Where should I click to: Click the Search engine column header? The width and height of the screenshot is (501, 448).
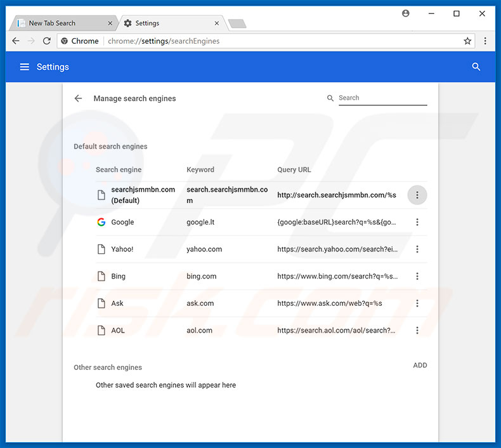[x=119, y=169]
